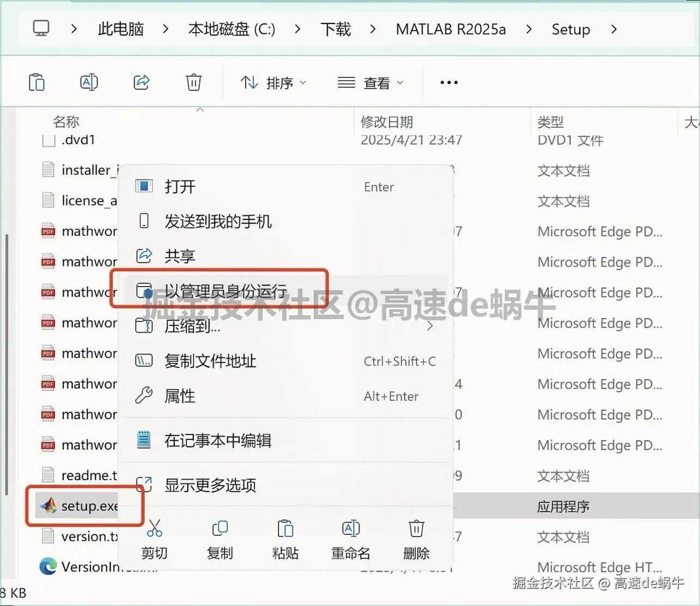Open 此电脑 from the address bar
The image size is (700, 606).
click(120, 29)
